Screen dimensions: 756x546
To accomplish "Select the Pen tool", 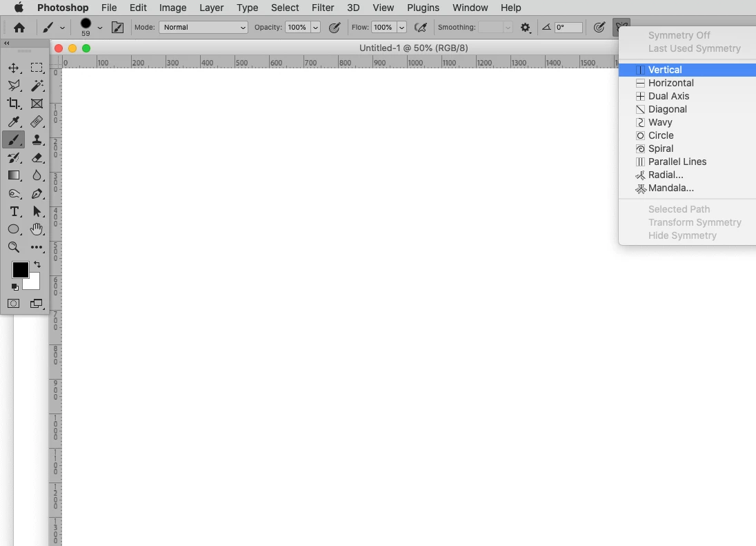I will click(x=37, y=194).
